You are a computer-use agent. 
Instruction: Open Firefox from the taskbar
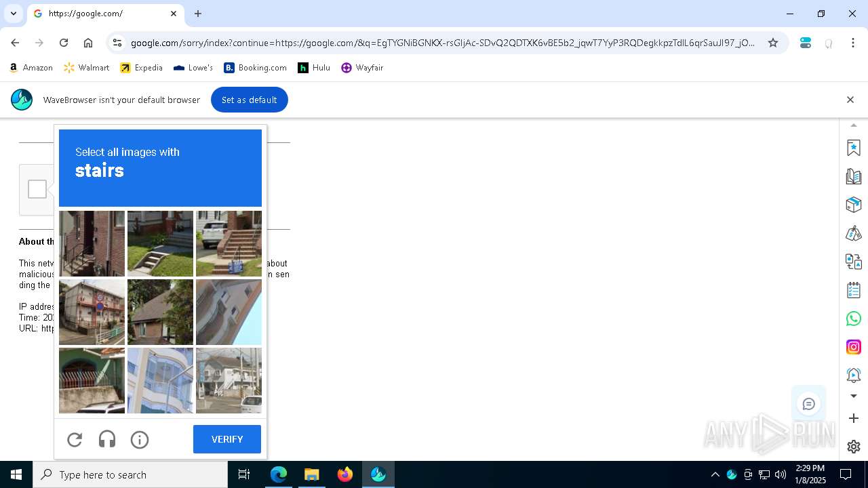click(x=345, y=474)
